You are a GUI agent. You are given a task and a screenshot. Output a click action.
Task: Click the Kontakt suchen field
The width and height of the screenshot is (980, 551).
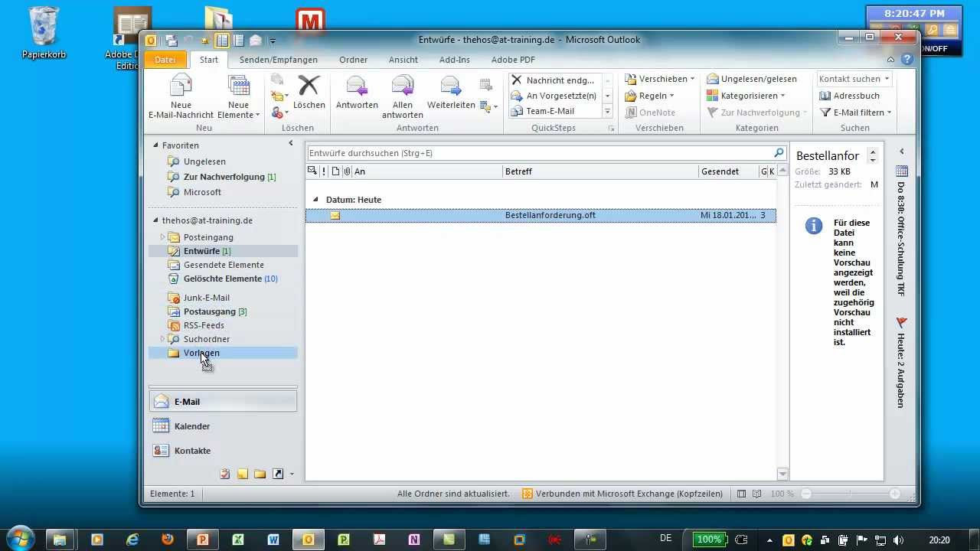854,79
